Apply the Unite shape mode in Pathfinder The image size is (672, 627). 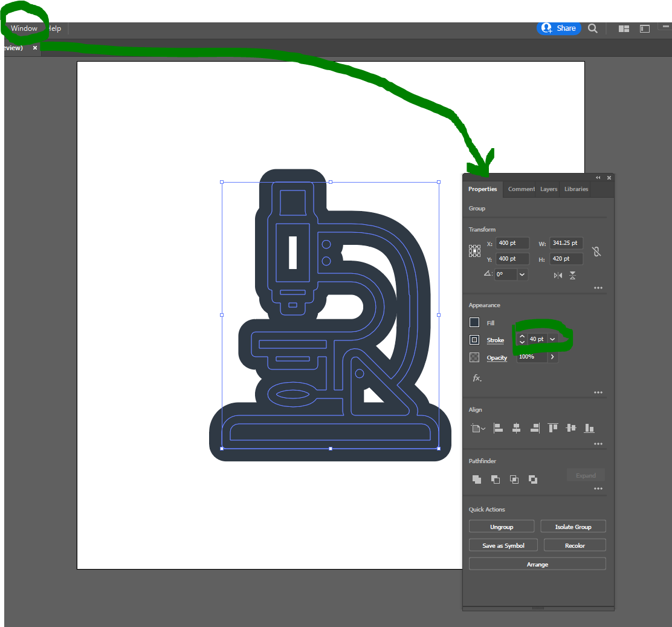[476, 479]
